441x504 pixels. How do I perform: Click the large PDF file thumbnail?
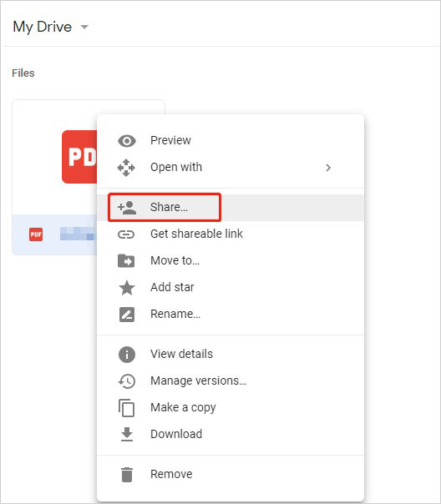point(79,157)
